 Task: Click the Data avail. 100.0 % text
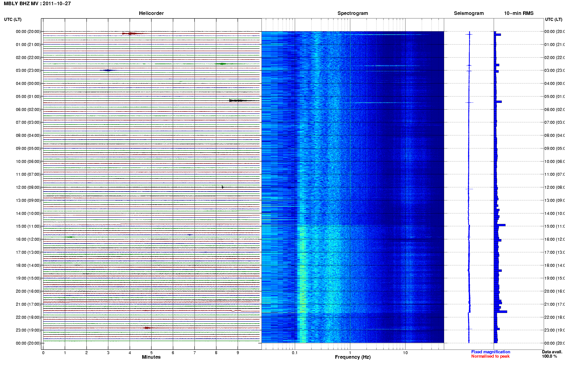pos(552,354)
